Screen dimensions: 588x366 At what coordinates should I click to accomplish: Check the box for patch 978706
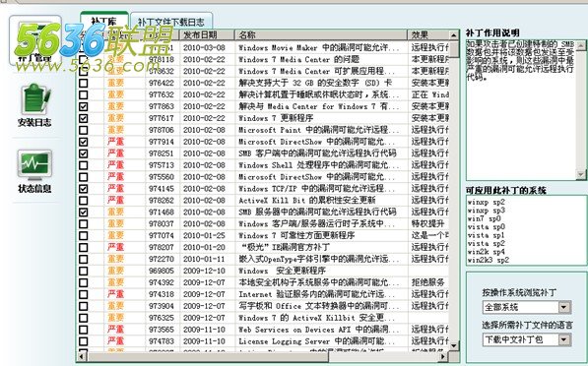click(84, 130)
